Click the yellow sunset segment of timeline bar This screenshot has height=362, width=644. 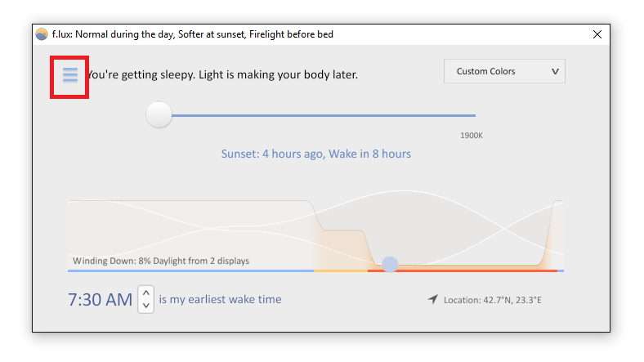[x=341, y=270]
